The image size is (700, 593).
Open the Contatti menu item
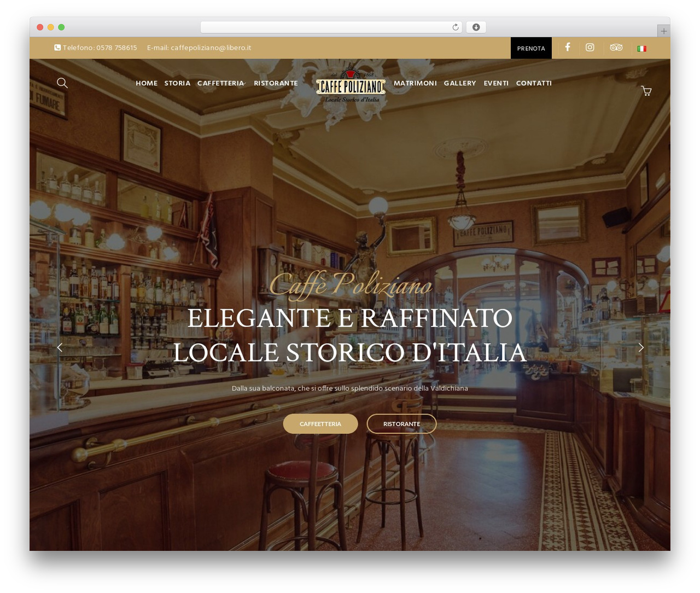[x=534, y=83]
